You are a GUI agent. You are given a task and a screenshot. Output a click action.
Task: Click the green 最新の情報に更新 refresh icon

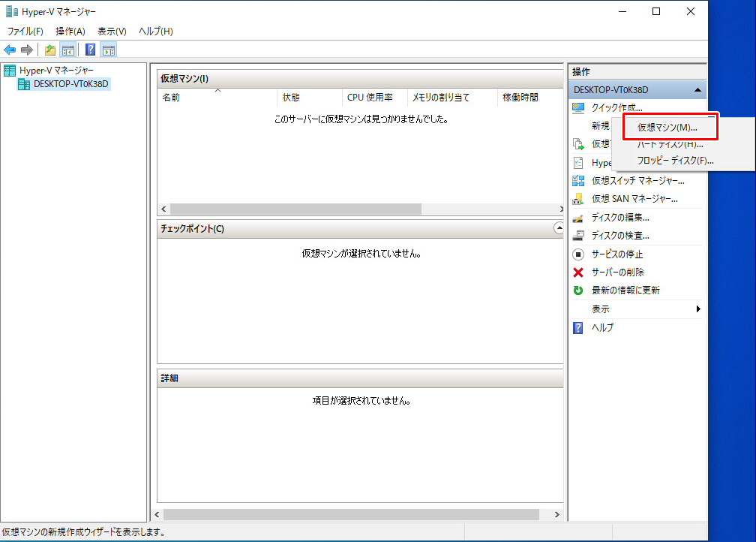click(578, 291)
